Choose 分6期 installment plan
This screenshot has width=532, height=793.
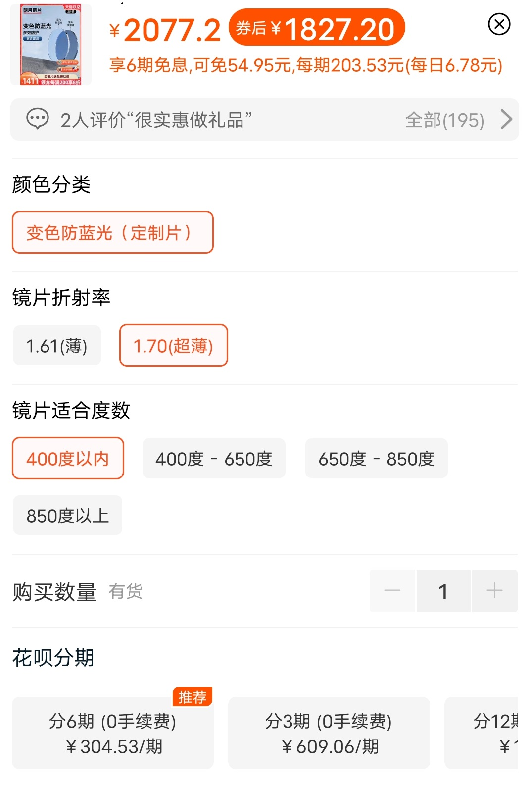pyautogui.click(x=113, y=733)
